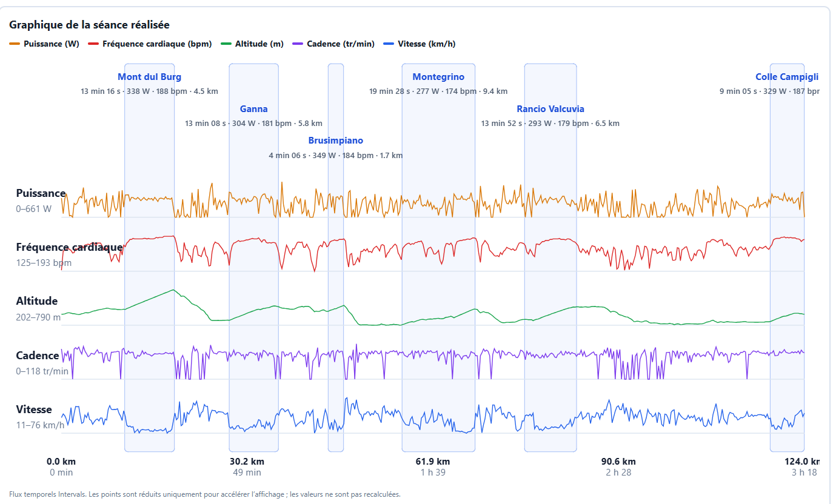Click the 2 h 28 time label
The image size is (833, 504).
(x=618, y=472)
